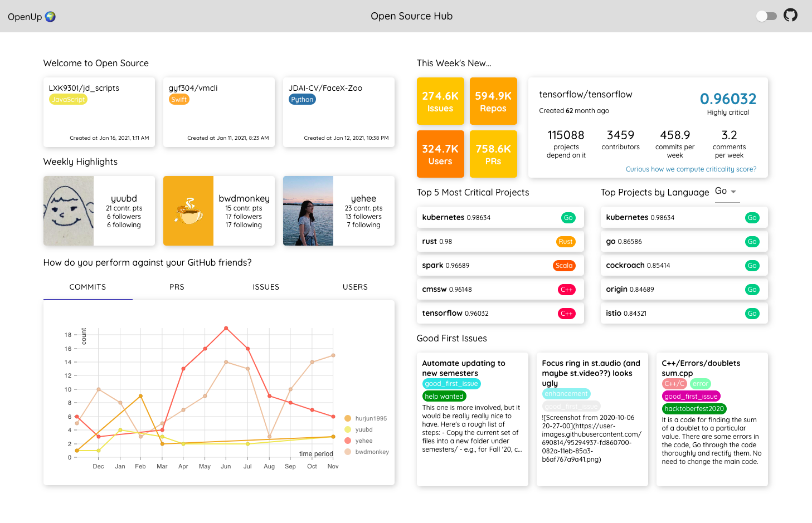This screenshot has width=812, height=523.
Task: Open the rust 0.98 project row
Action: click(500, 242)
